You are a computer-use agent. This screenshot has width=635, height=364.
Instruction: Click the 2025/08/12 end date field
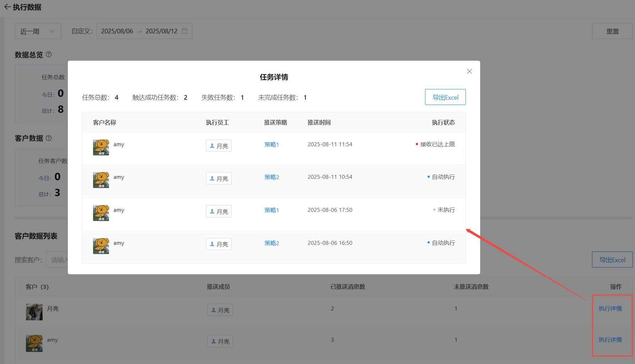(x=161, y=31)
